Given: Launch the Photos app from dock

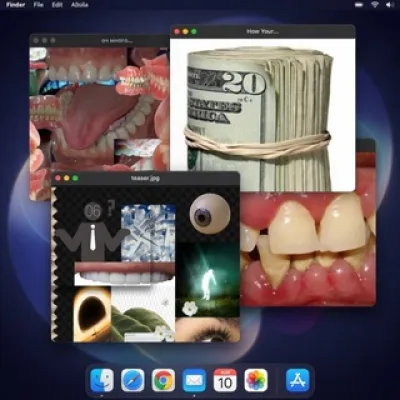Looking at the screenshot, I should [256, 380].
